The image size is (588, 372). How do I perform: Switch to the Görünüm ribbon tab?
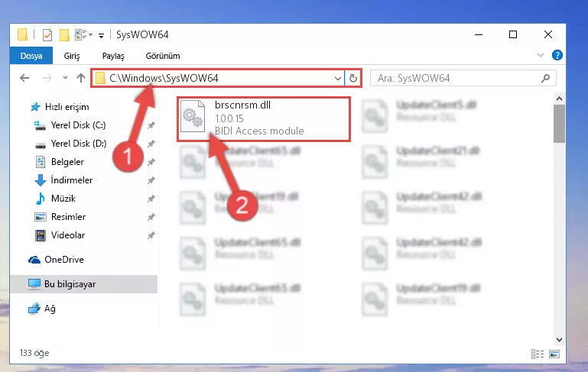click(163, 56)
